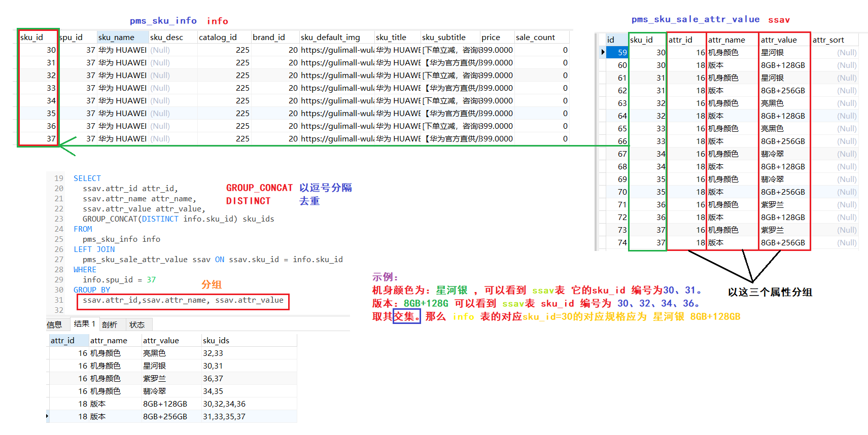The image size is (868, 435).
Task: Click the pms_sku_info info line in editor
Action: click(x=121, y=239)
